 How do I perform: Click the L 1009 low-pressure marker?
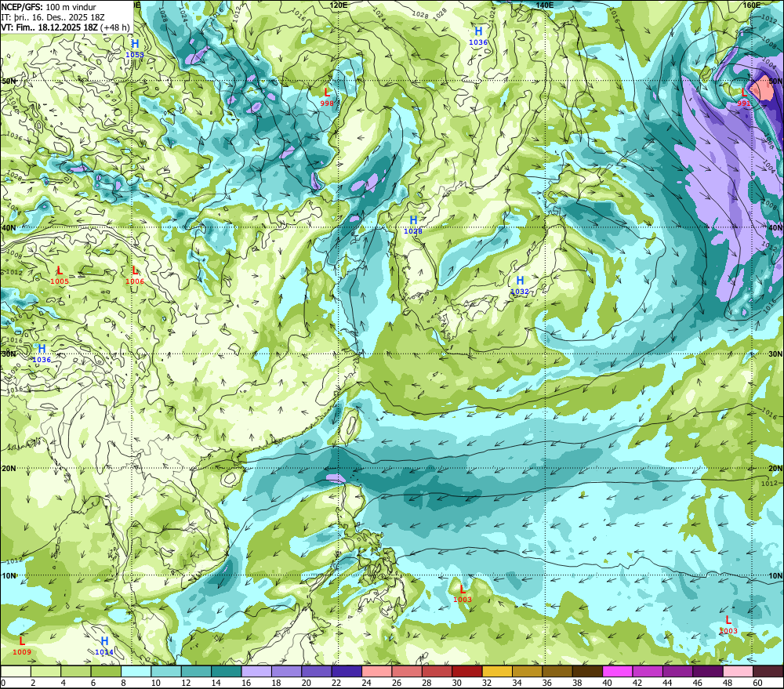[22, 646]
